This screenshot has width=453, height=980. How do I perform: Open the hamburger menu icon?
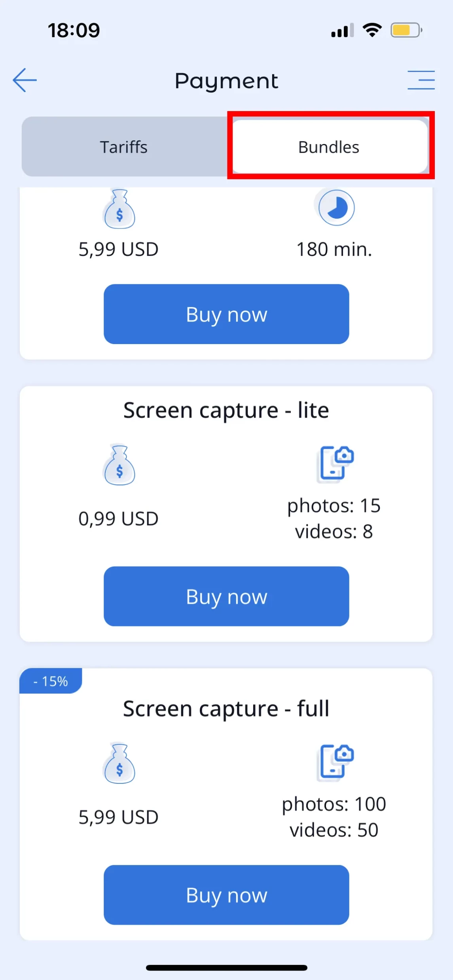pos(421,80)
